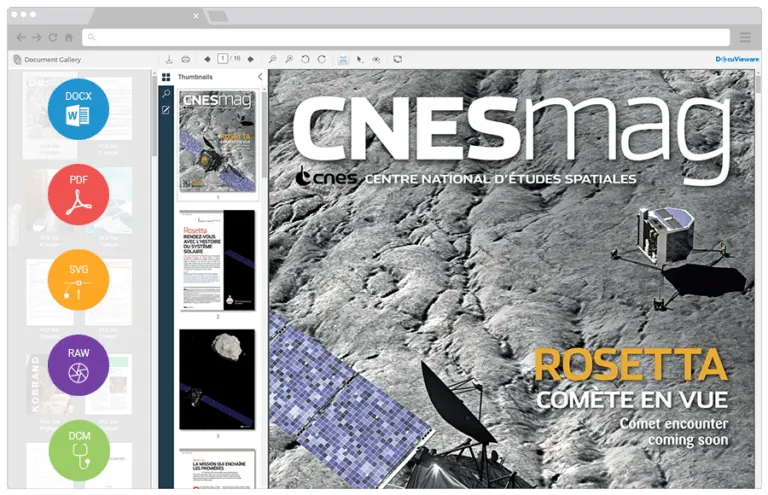Reload the page with refresh icon
768x495 pixels.
(x=53, y=37)
